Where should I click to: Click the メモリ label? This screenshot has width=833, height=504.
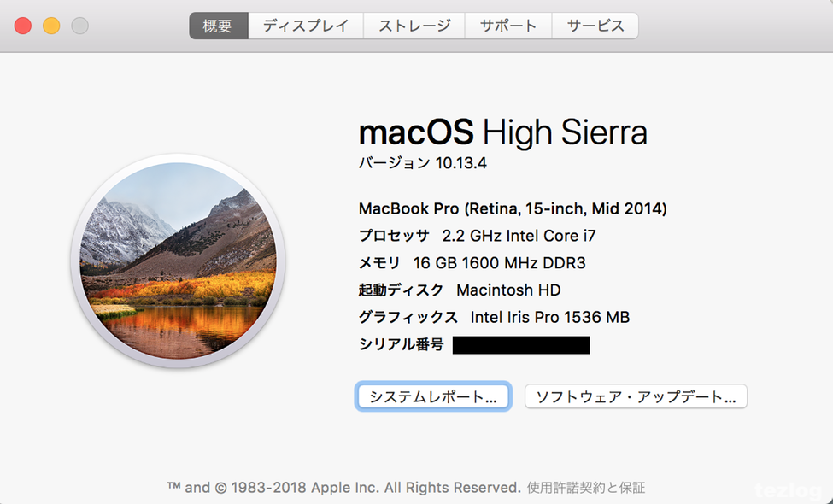point(379,263)
